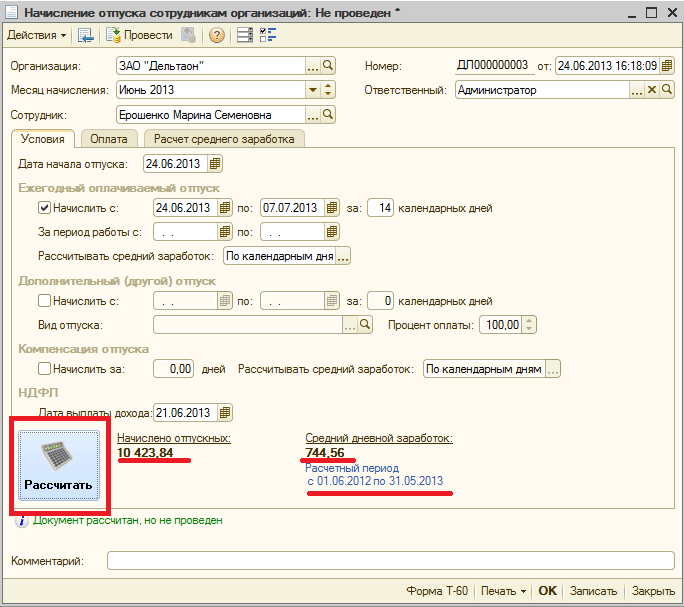
Task: Open Вид отпуска selection with ellipsis
Action: (350, 325)
